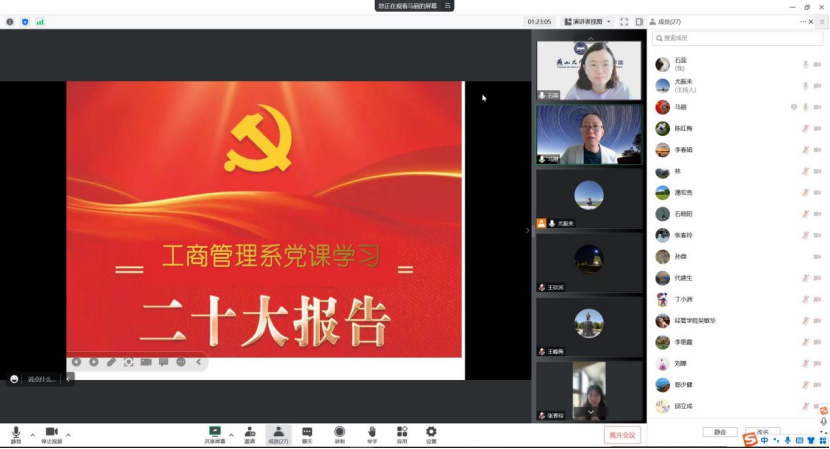The height and width of the screenshot is (449, 830).
Task: Open meeting Settings (设置) gear icon
Action: click(x=431, y=433)
